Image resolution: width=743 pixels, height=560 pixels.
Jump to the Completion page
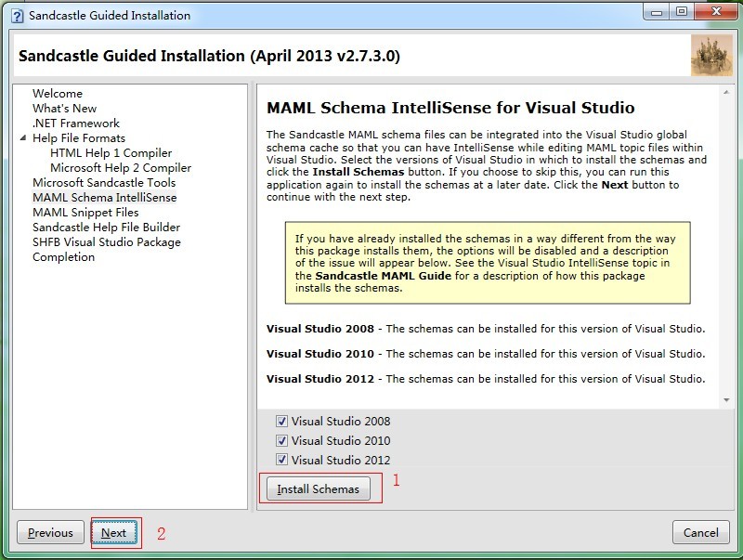(63, 257)
